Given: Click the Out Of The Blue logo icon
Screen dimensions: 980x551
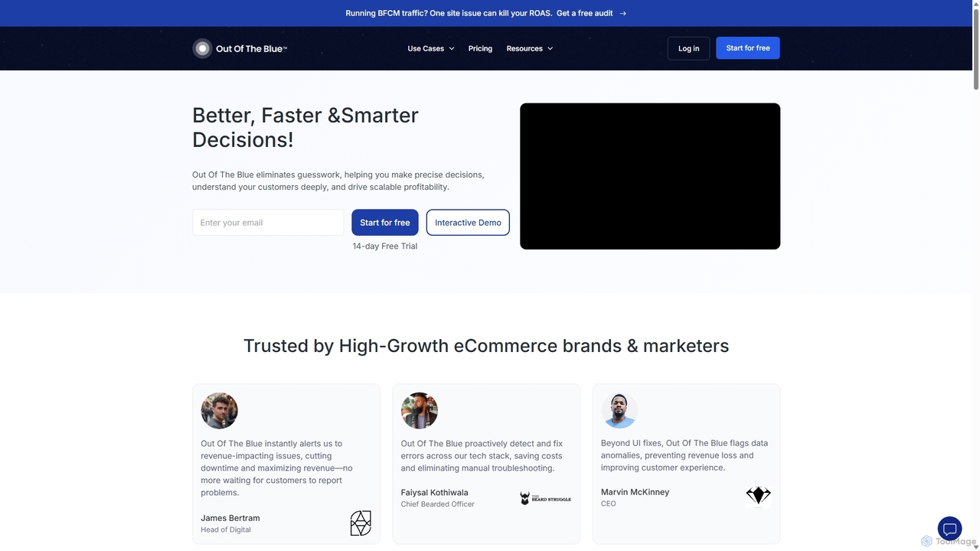Looking at the screenshot, I should [202, 48].
